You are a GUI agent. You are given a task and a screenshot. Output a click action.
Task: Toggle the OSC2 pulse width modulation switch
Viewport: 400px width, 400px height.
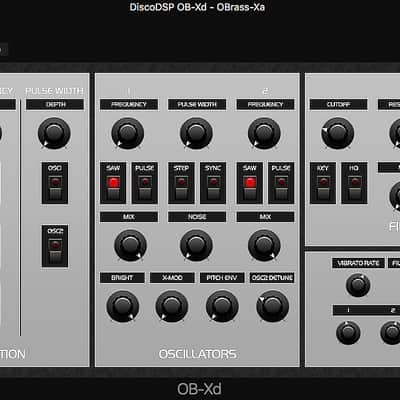(x=55, y=246)
